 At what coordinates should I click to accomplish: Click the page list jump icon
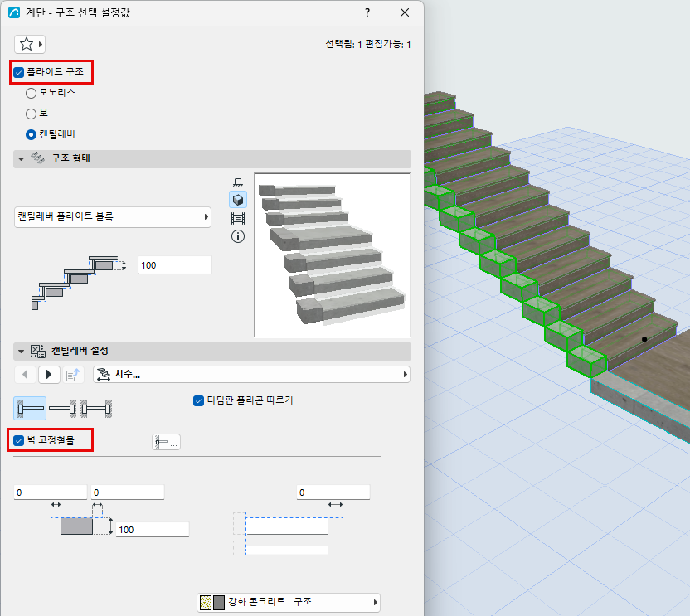point(73,375)
